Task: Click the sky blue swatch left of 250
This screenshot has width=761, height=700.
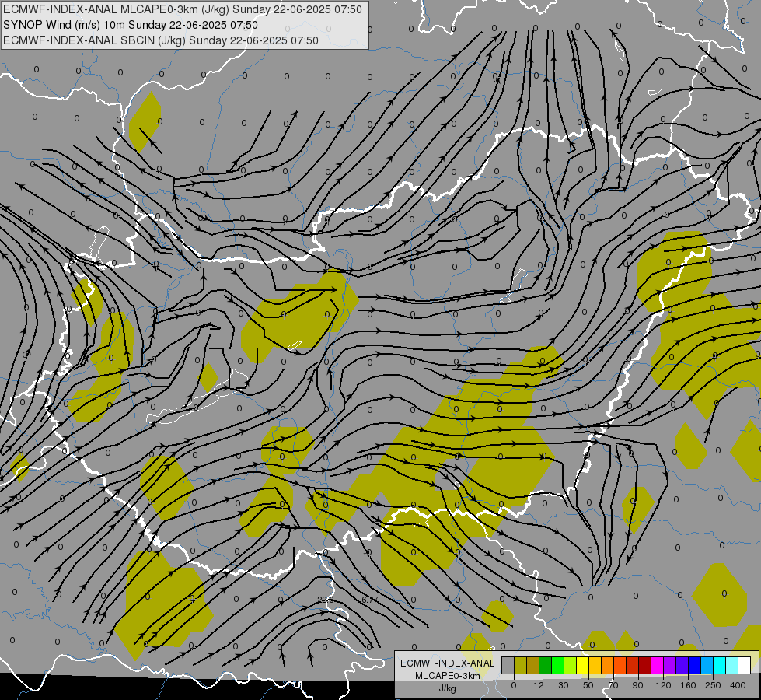Action: pyautogui.click(x=707, y=665)
